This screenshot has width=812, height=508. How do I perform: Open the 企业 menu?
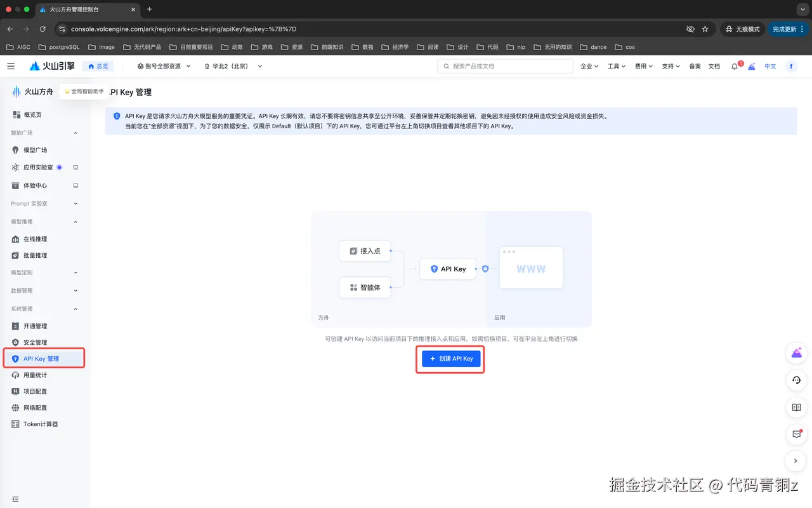coord(589,66)
